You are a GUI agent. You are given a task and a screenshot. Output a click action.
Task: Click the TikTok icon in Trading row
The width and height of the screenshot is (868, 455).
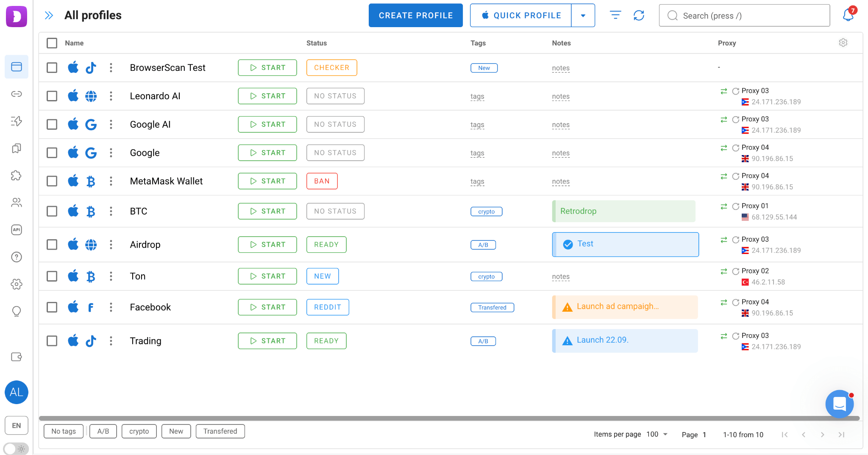[x=91, y=341]
